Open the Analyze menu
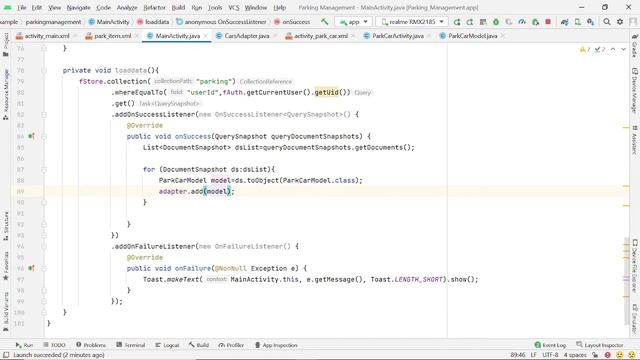This screenshot has width=640, height=360. coord(127,7)
